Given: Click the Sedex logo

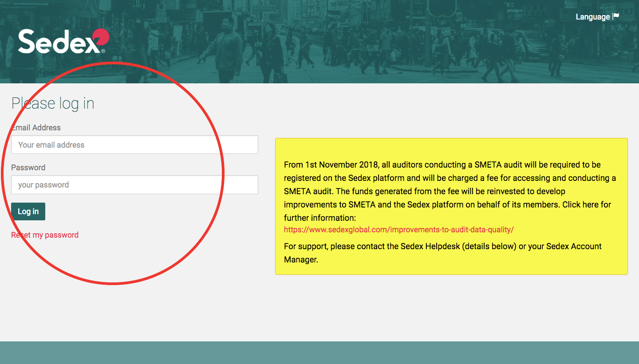Looking at the screenshot, I should point(63,41).
